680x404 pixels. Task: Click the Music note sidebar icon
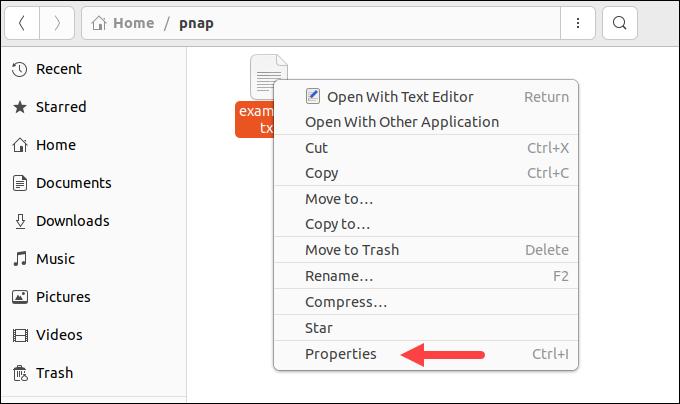(19, 259)
